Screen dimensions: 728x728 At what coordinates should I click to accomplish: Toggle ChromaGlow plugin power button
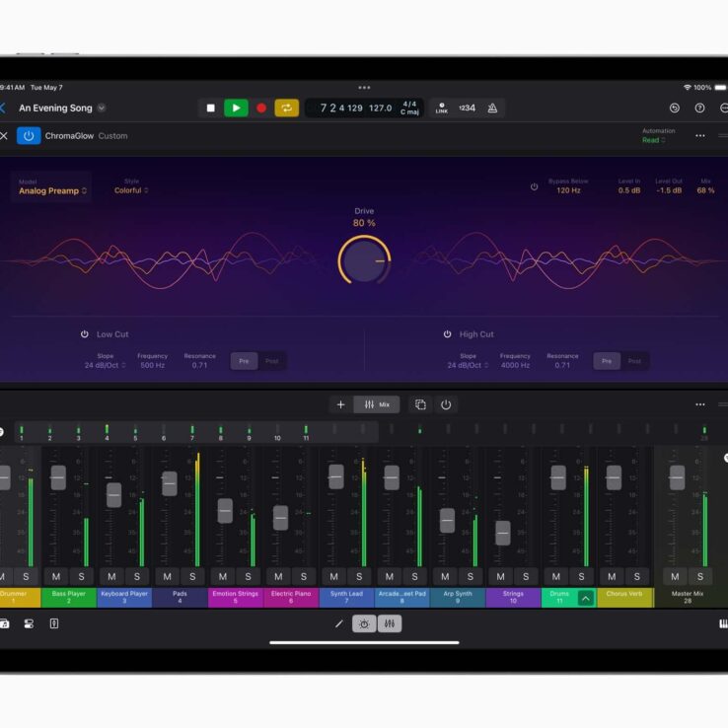click(x=29, y=136)
